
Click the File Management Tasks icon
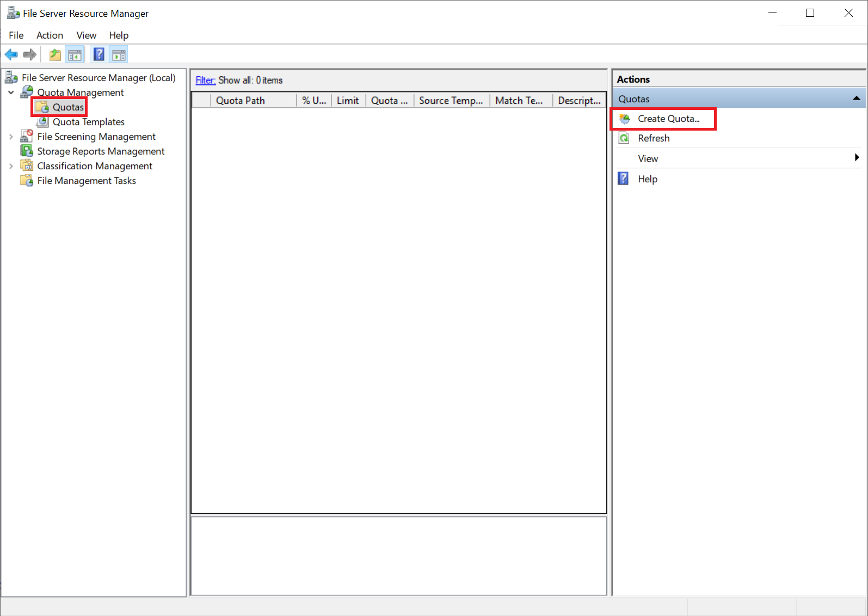(27, 180)
